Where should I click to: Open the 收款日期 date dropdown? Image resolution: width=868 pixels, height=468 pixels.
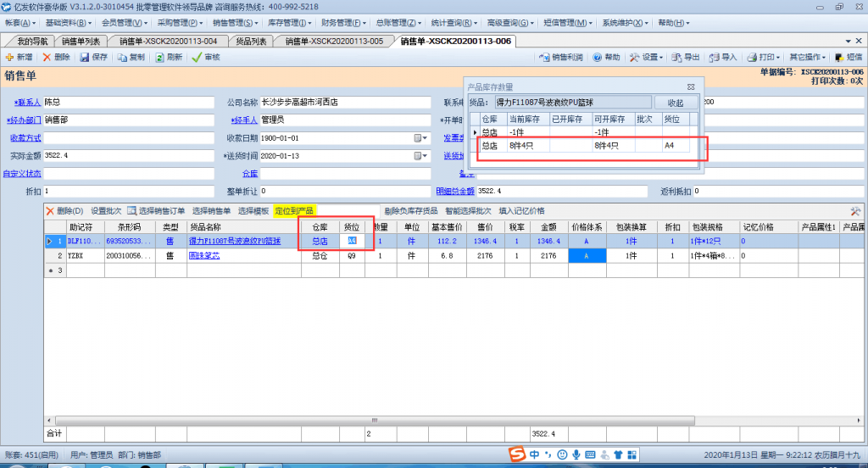(x=421, y=138)
